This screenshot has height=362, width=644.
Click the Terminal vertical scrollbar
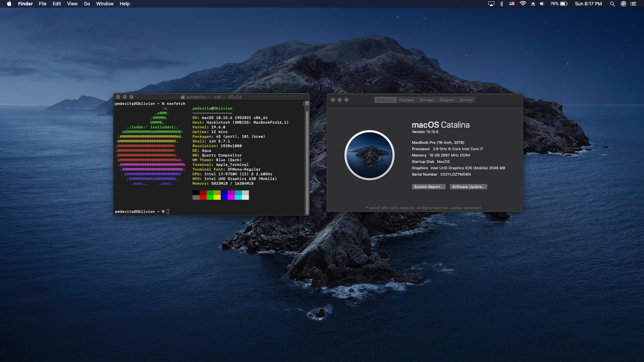pos(307,163)
